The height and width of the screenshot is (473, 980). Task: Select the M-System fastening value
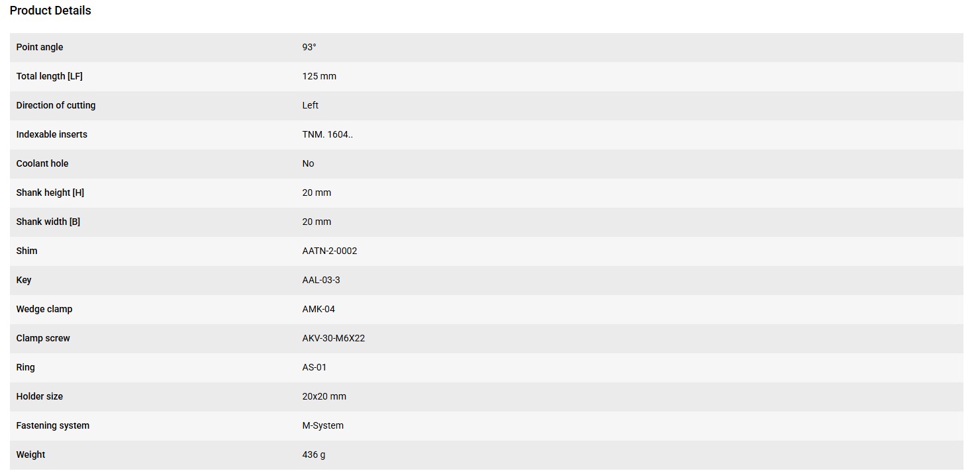click(x=323, y=425)
